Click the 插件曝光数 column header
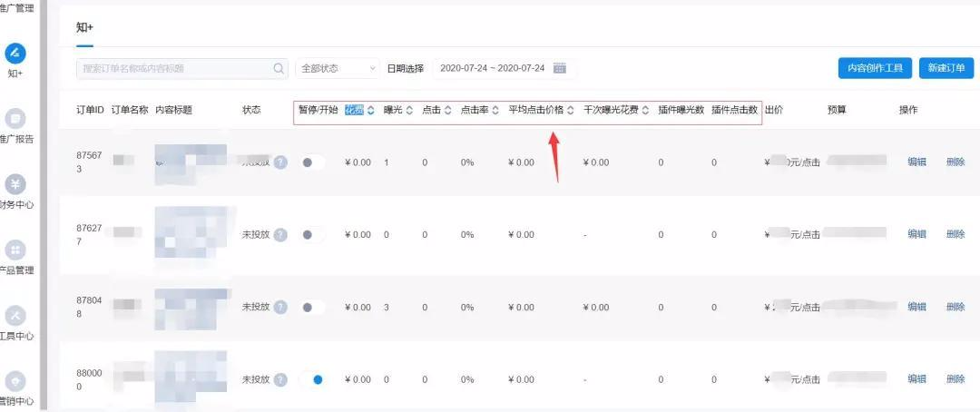Image resolution: width=980 pixels, height=412 pixels. [x=681, y=110]
